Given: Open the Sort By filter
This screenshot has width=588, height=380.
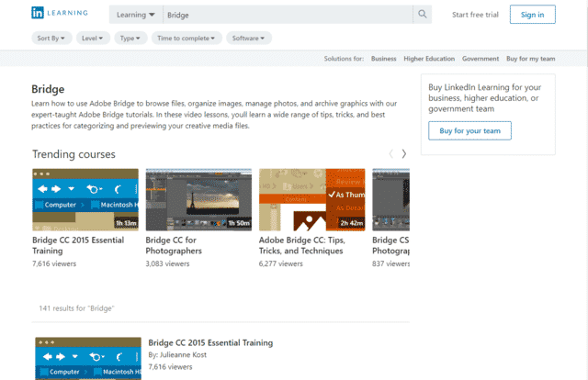Looking at the screenshot, I should (x=51, y=39).
